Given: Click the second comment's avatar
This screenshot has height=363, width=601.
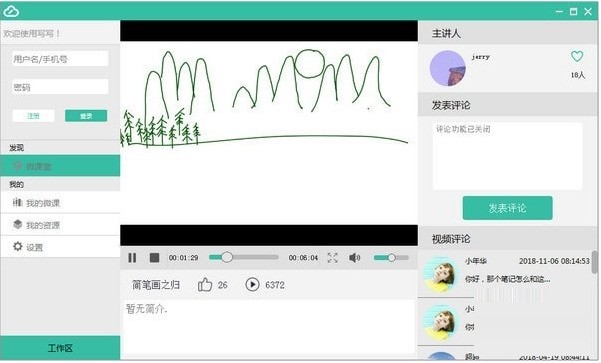Looking at the screenshot, I should 440,322.
